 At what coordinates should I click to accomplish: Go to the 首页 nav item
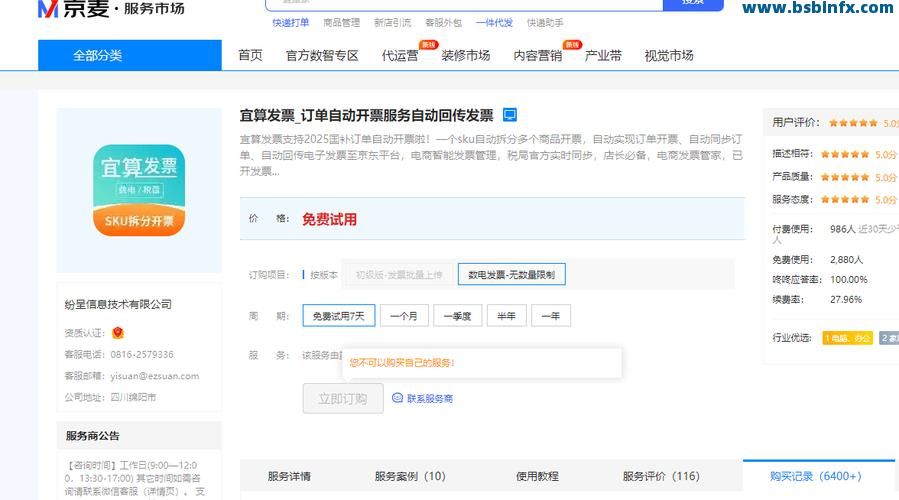(x=250, y=56)
